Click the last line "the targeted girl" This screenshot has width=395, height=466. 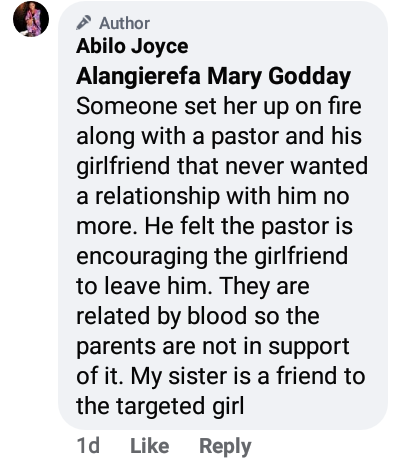(x=160, y=407)
